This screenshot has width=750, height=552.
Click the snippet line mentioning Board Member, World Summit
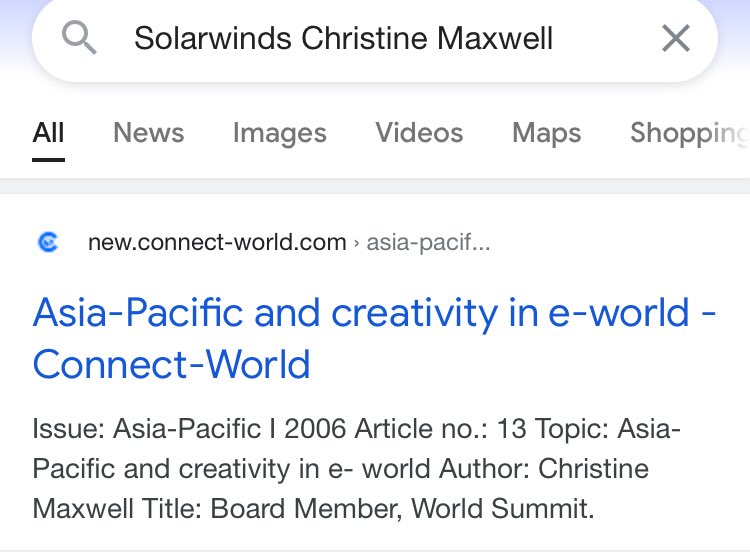pyautogui.click(x=313, y=508)
